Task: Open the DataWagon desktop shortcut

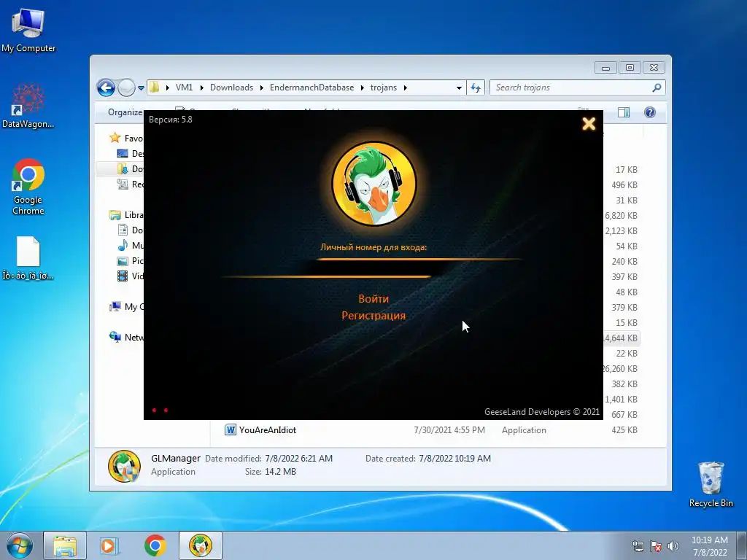Action: [x=28, y=105]
